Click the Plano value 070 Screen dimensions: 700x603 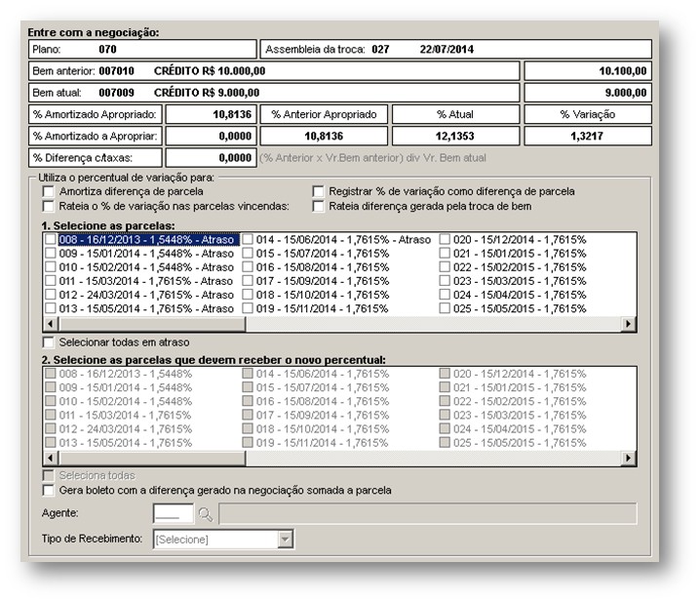coord(107,49)
